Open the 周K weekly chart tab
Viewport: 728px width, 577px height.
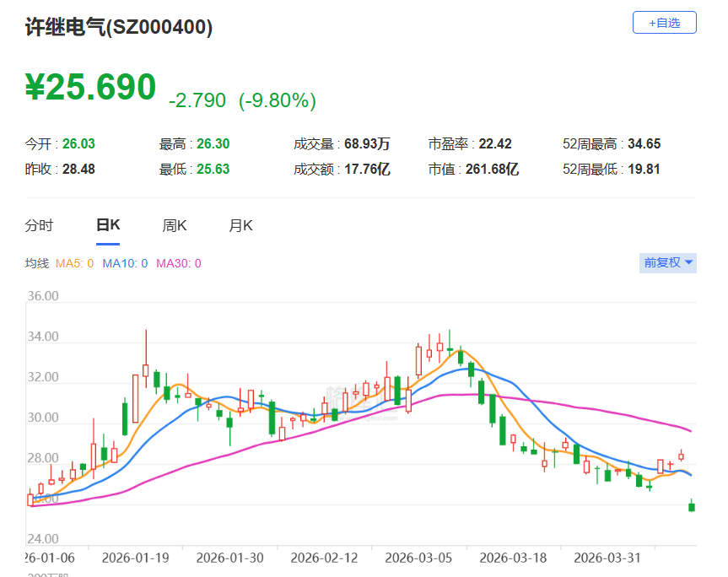(x=174, y=225)
